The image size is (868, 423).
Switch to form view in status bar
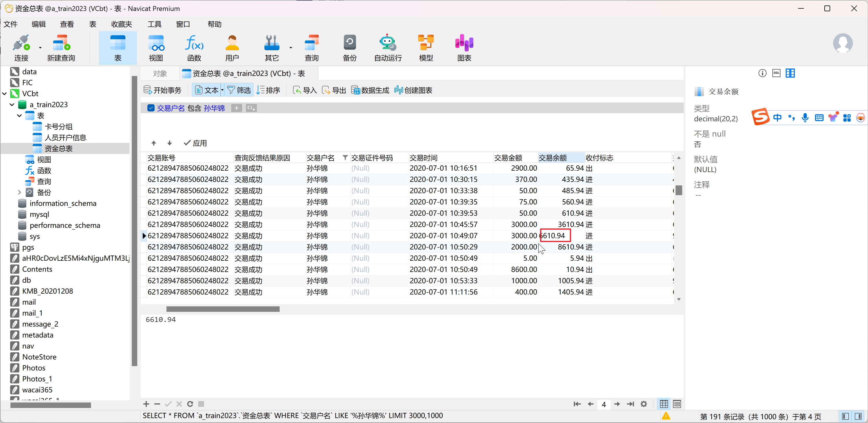(x=677, y=404)
